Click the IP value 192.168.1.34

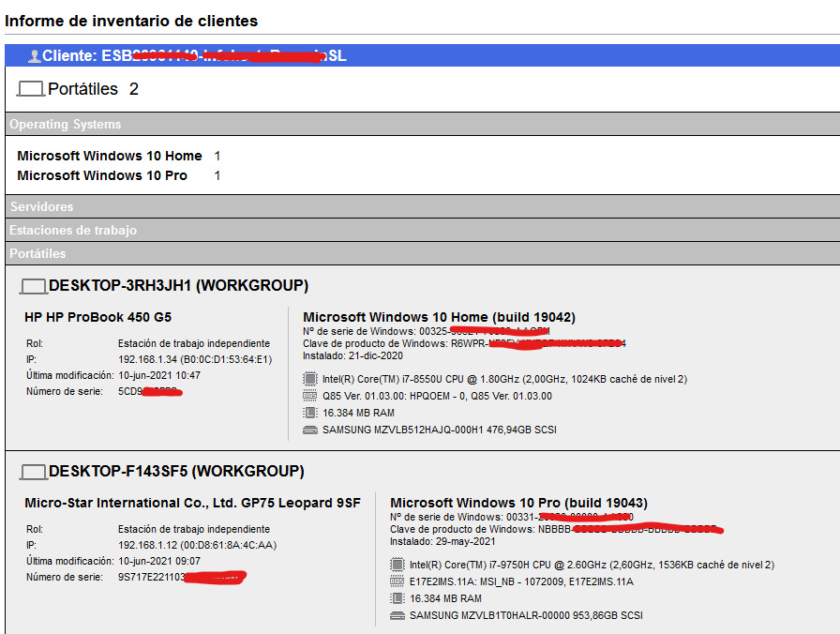click(195, 359)
